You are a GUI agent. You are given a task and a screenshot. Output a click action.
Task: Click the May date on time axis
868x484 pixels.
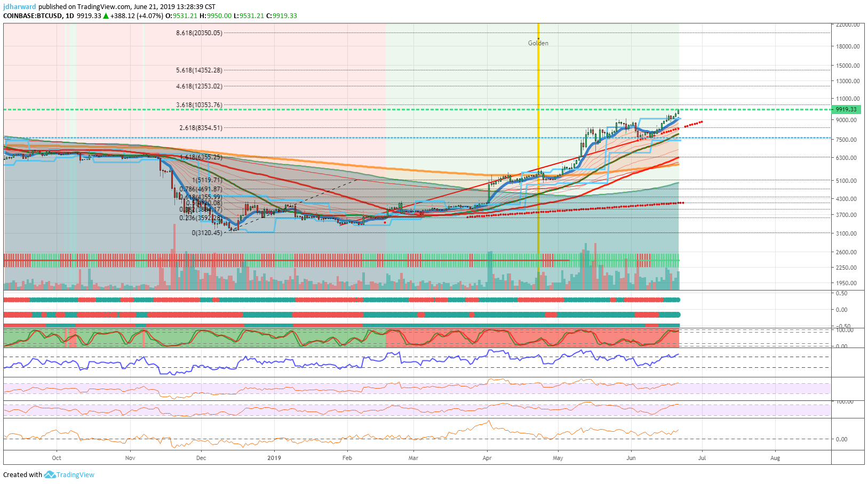(558, 458)
